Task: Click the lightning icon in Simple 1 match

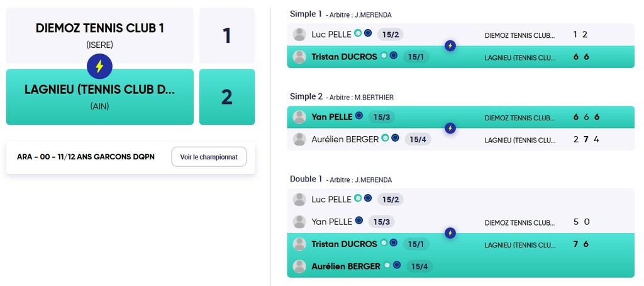Action: 450,46
